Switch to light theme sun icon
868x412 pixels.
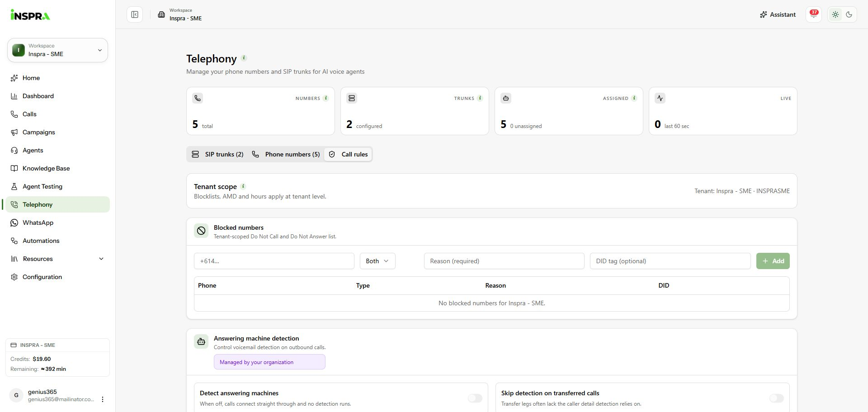click(x=835, y=14)
